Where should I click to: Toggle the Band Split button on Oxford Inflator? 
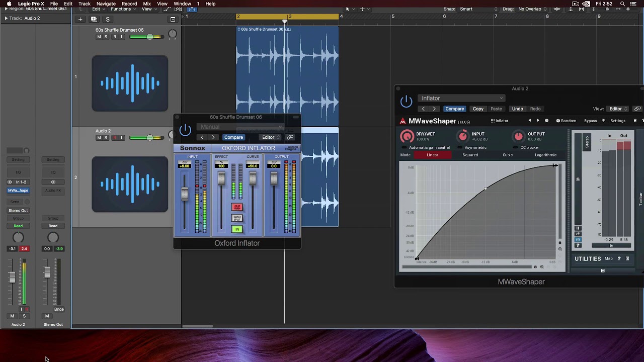(x=237, y=218)
